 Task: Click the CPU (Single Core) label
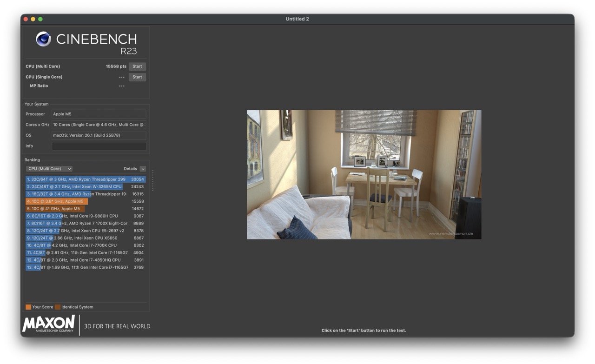point(44,77)
